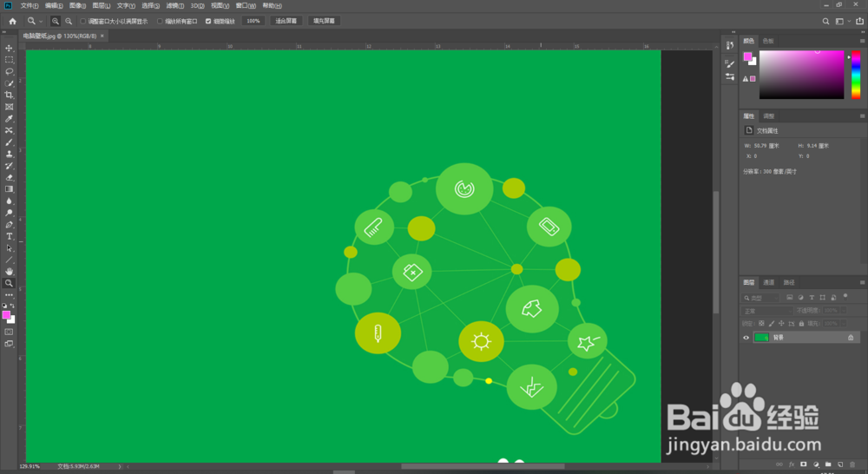Open the 滤镜 menu
The width and height of the screenshot is (868, 474).
(x=175, y=5)
